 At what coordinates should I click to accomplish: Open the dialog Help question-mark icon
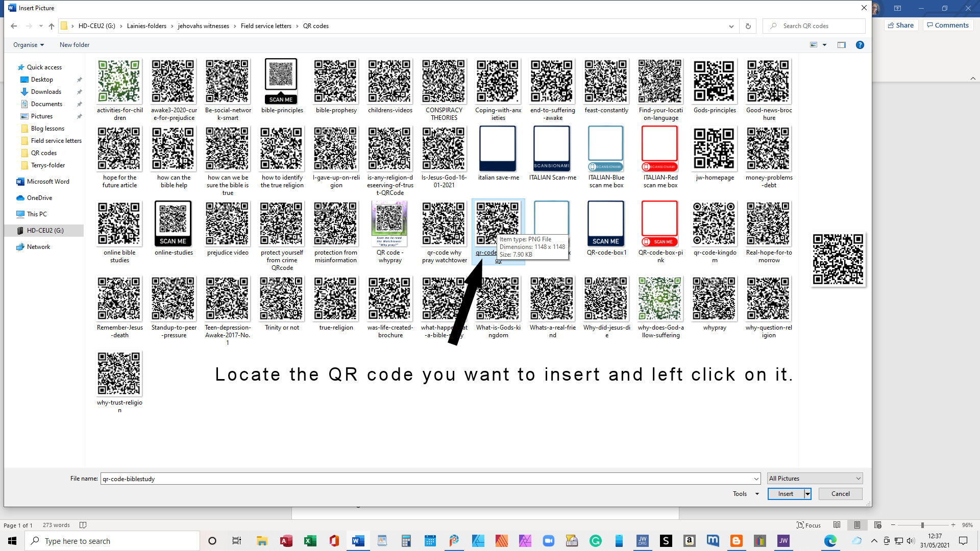point(860,45)
